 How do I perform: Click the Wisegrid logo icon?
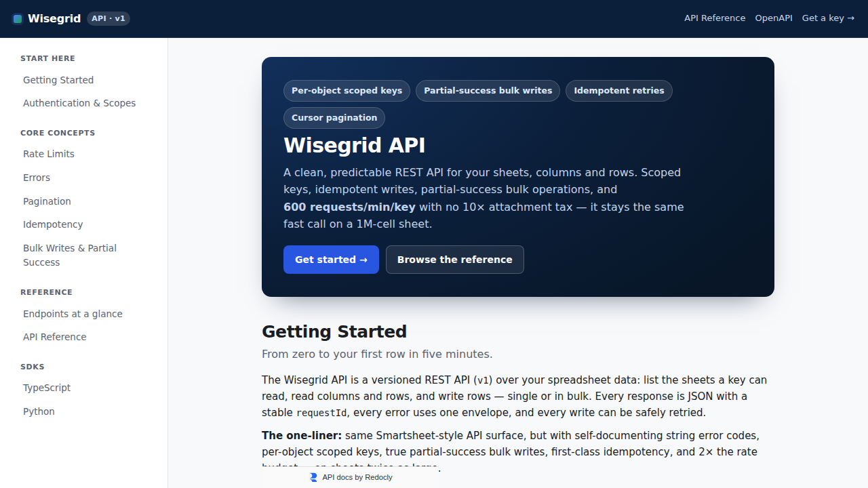pyautogui.click(x=18, y=19)
